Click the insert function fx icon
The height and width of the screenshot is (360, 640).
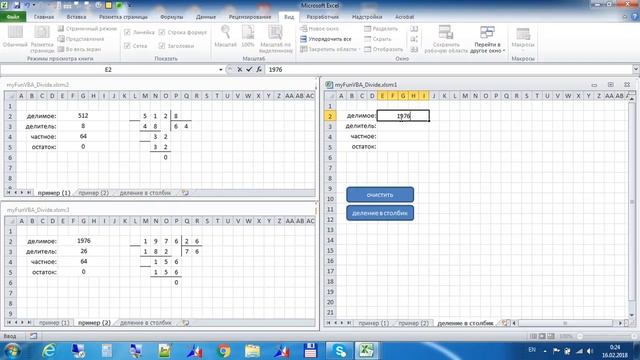[x=259, y=69]
